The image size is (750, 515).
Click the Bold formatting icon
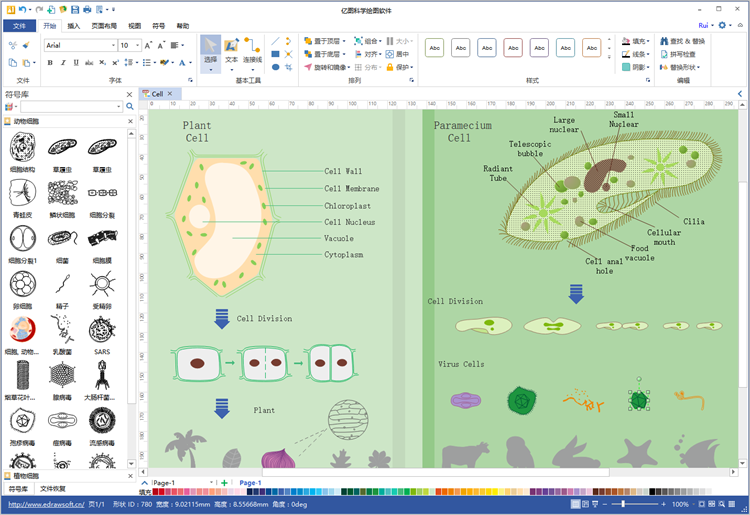[x=49, y=63]
